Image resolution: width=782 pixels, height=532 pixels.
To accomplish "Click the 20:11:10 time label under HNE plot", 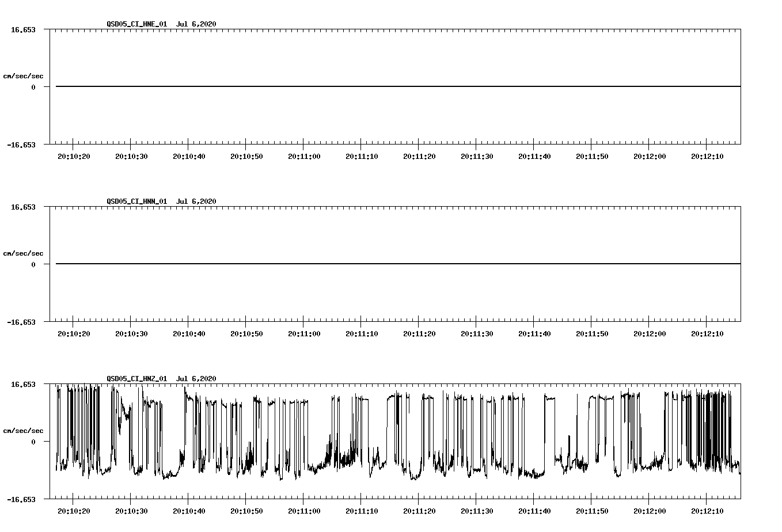I will [362, 156].
